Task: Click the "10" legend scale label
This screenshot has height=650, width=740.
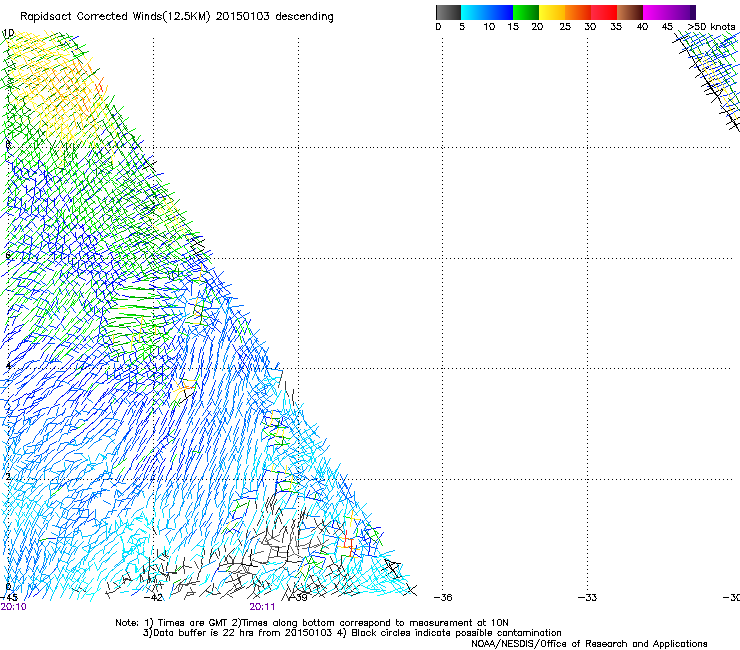Action: (489, 27)
